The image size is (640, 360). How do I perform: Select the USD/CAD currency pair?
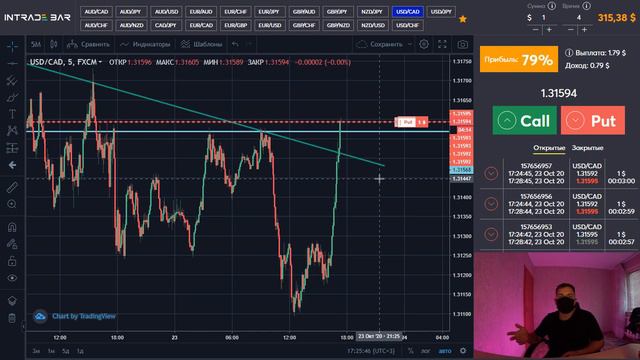coord(408,12)
